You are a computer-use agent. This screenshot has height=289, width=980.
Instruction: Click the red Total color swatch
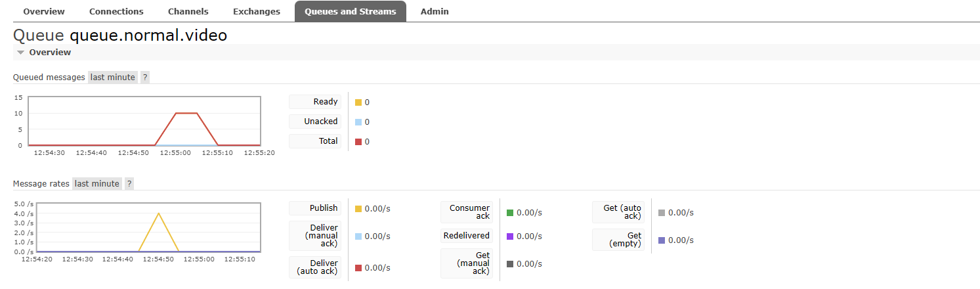coord(358,142)
